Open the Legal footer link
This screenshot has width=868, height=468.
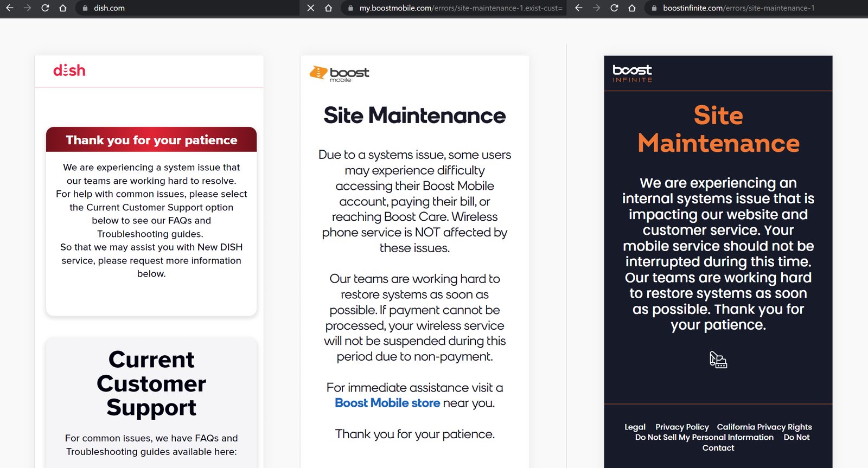[x=635, y=427]
